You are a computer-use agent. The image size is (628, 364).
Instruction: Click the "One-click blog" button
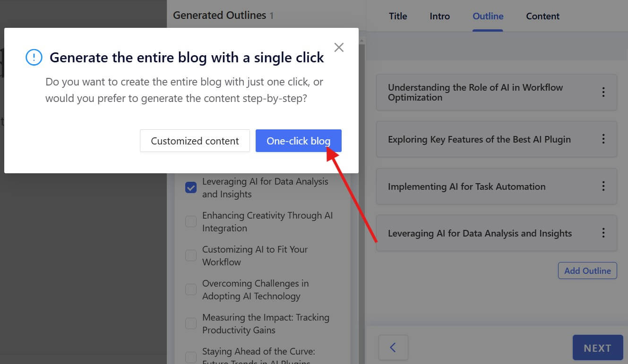coord(298,141)
